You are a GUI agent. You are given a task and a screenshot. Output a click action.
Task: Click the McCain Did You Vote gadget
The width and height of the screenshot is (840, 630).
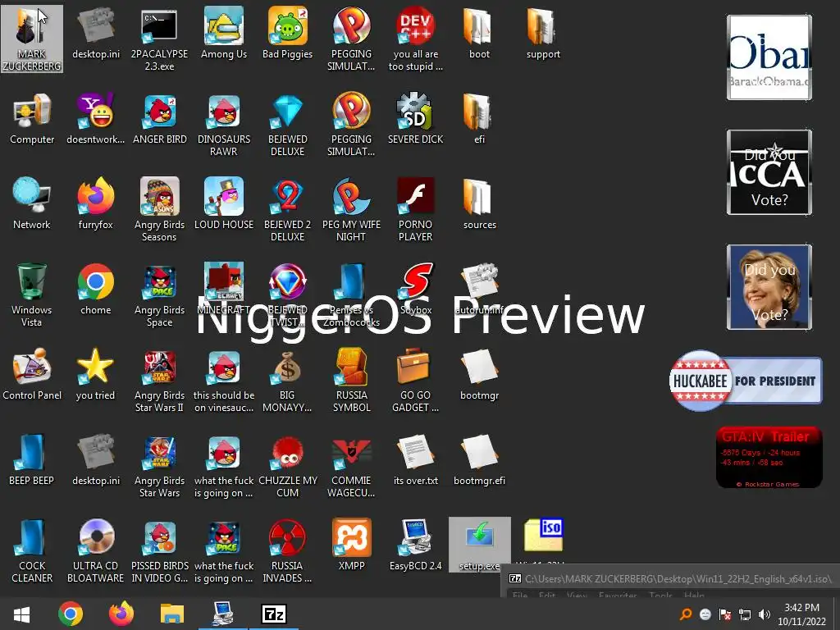(769, 172)
